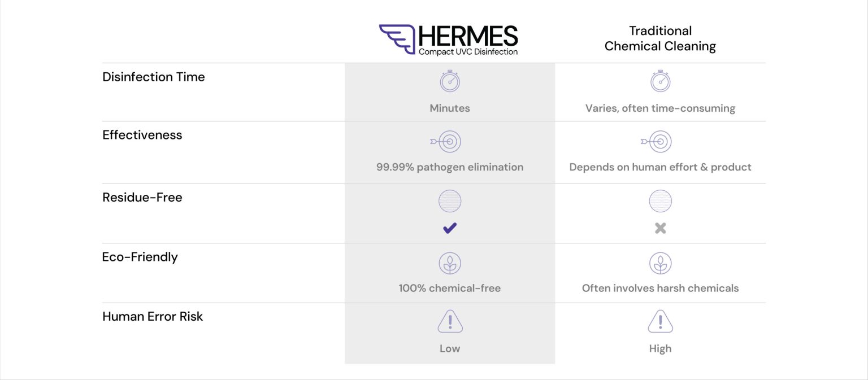Click the Eco-Friendly row label
Viewport: 868px width, 380px height.
tap(140, 257)
